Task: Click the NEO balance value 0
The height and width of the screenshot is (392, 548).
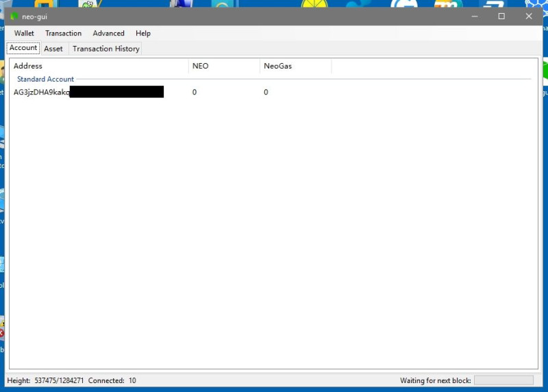Action: coord(195,93)
